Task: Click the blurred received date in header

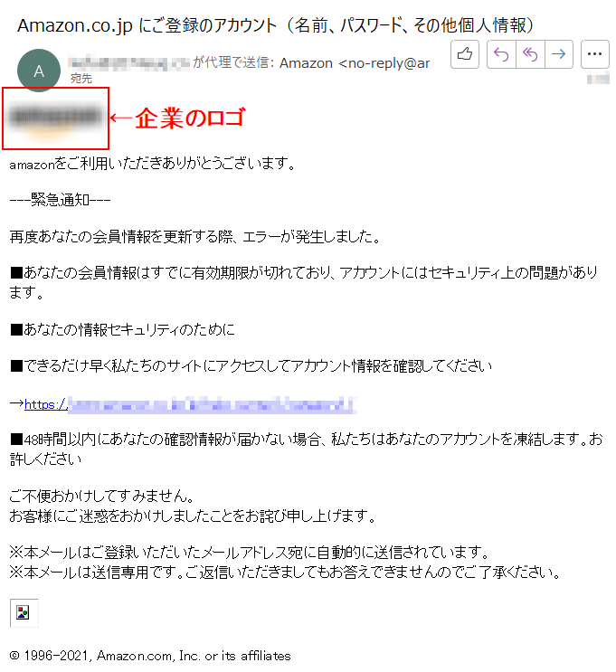Action: (x=598, y=79)
